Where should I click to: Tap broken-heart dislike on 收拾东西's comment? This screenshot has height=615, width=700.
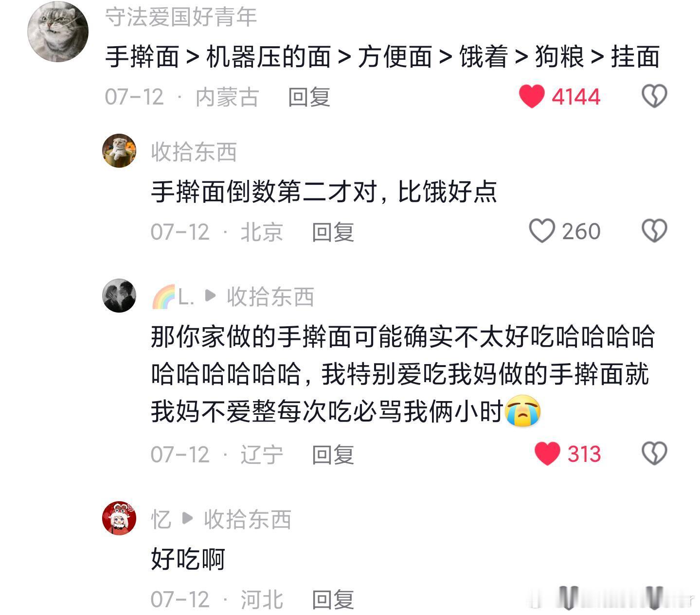click(654, 231)
